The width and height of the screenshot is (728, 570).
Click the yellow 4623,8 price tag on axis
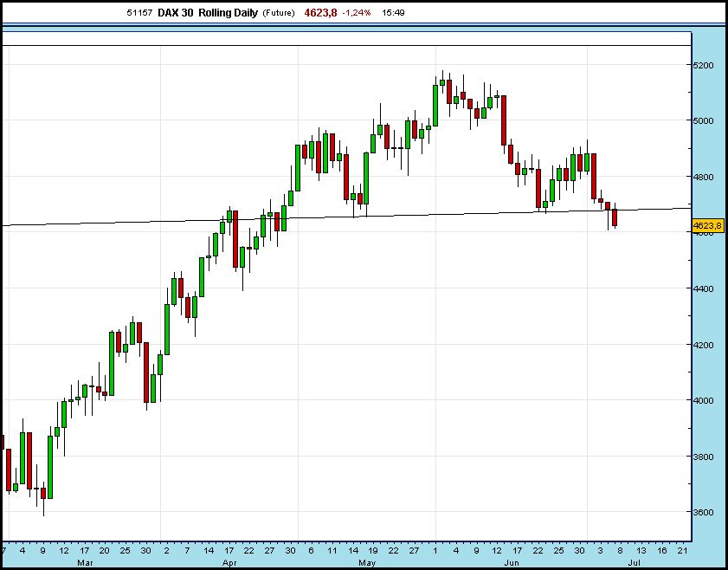coord(707,226)
